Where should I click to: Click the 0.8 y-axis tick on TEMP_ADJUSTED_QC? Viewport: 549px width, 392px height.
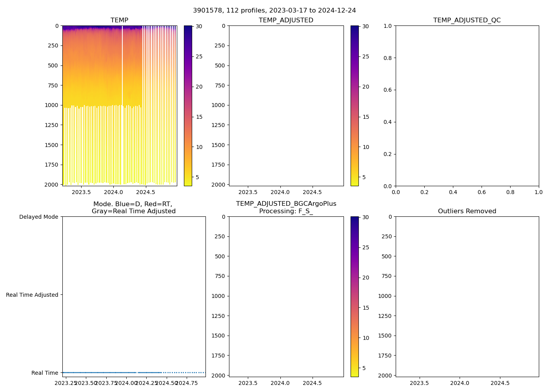(388, 58)
